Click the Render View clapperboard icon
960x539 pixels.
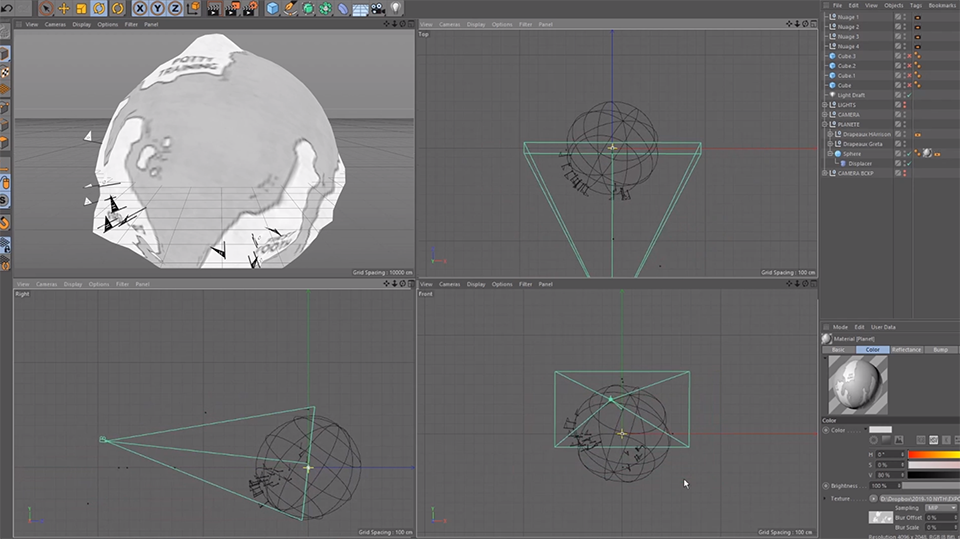point(214,8)
